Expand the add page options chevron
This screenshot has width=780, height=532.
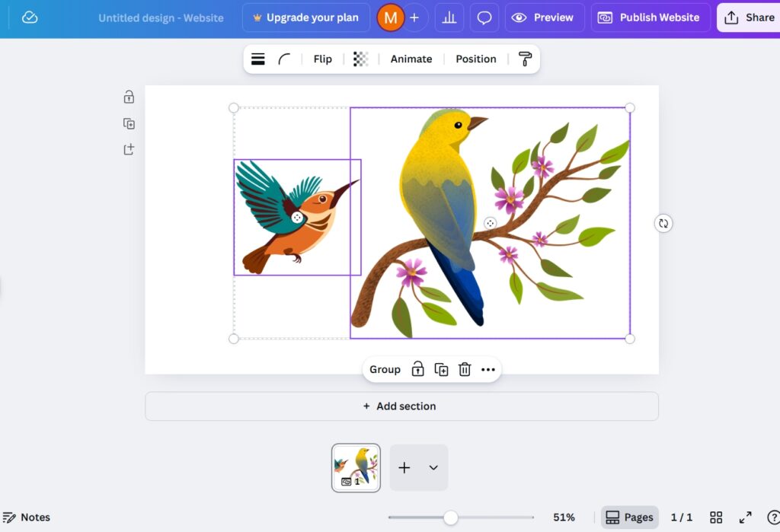click(x=433, y=468)
